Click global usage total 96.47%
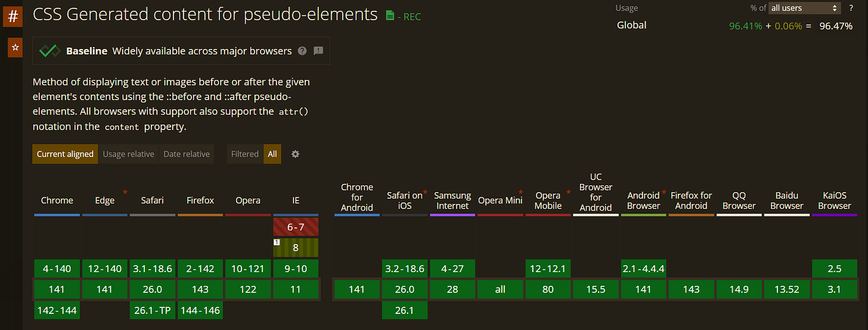Image resolution: width=868 pixels, height=330 pixels. point(836,26)
